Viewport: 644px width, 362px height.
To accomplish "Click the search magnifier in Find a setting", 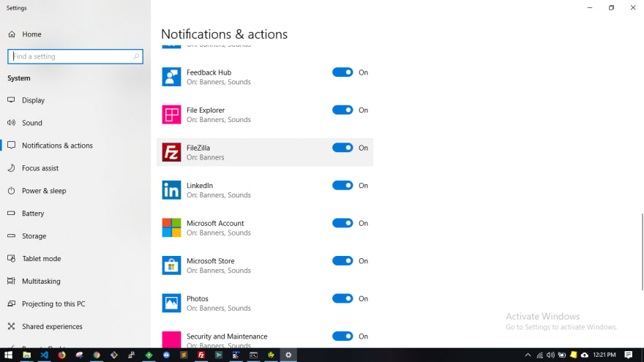I will click(x=136, y=56).
